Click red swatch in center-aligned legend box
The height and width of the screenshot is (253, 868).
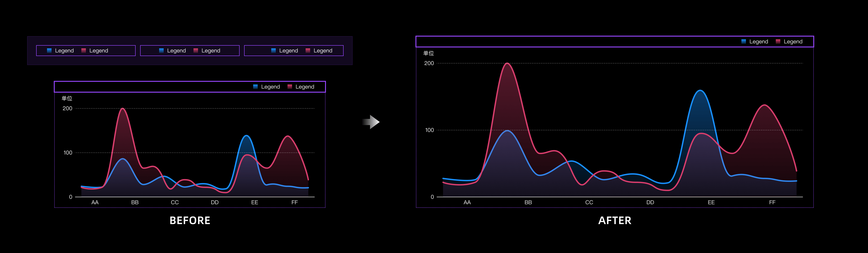pos(196,51)
